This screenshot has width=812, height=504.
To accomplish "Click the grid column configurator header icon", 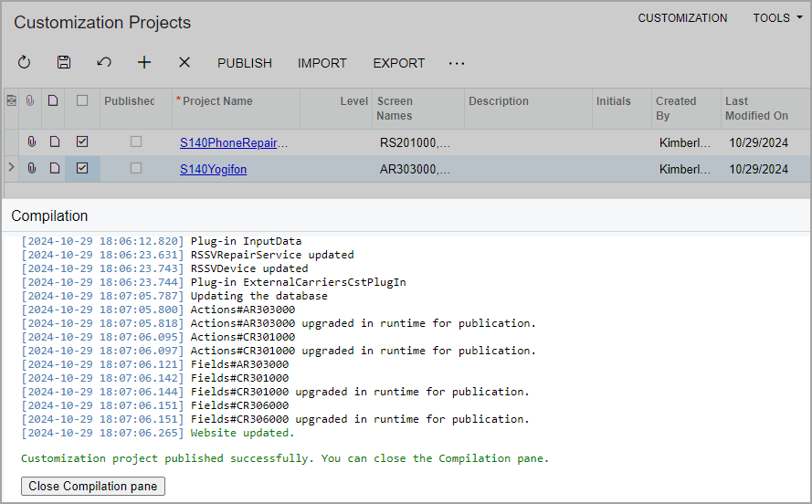I will [x=11, y=101].
